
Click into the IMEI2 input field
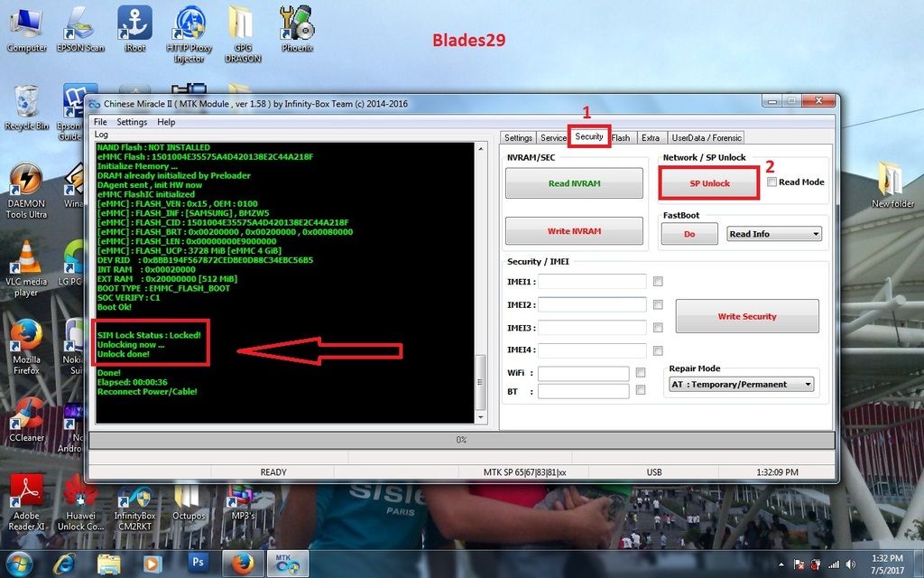592,304
